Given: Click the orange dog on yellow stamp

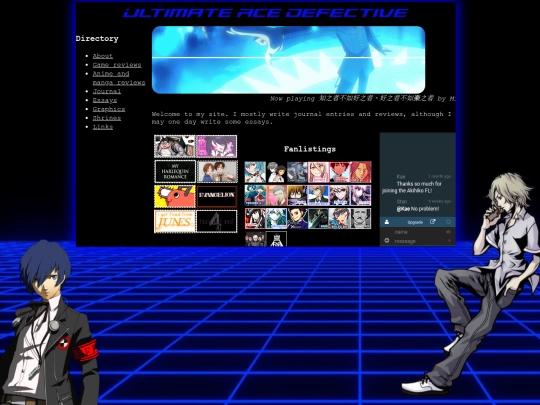Looking at the screenshot, I should pos(175,197).
